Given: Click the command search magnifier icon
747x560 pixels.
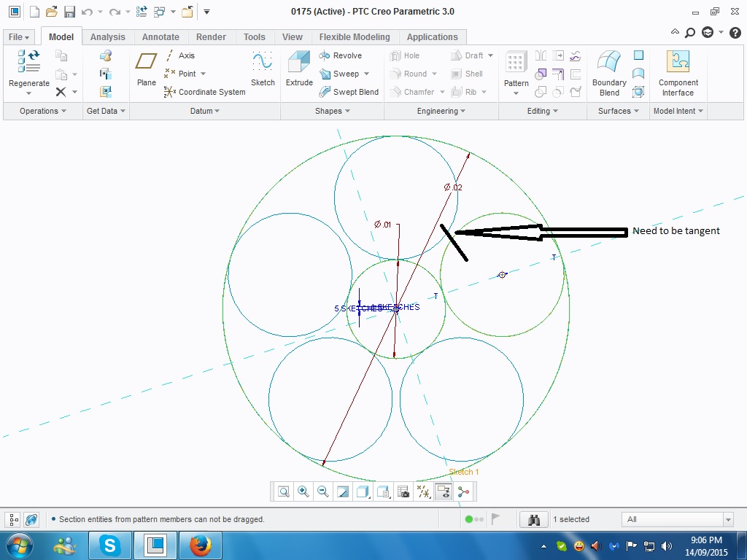Looking at the screenshot, I should pyautogui.click(x=690, y=32).
